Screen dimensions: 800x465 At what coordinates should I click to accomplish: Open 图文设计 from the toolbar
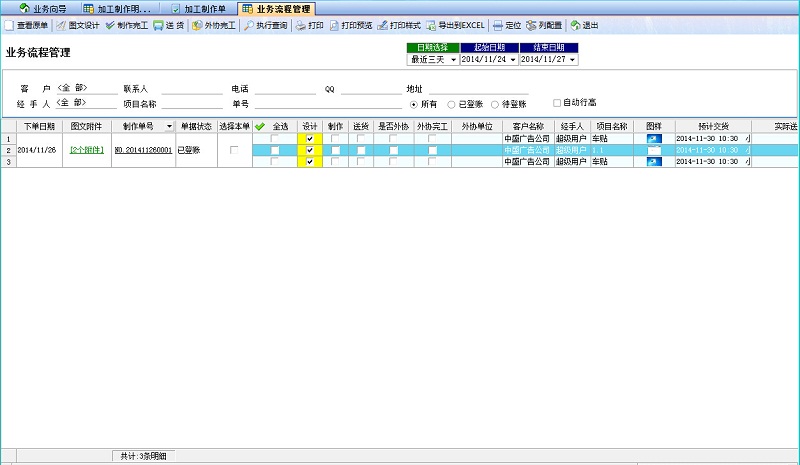click(61, 25)
